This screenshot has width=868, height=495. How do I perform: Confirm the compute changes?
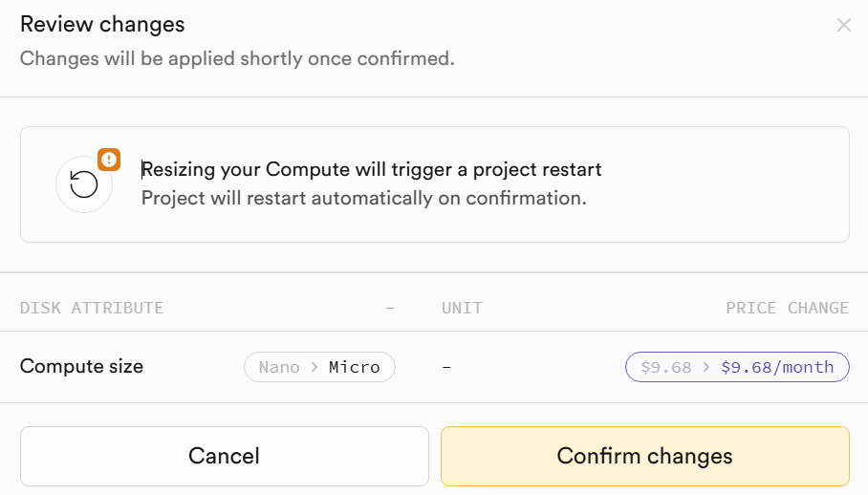644,456
